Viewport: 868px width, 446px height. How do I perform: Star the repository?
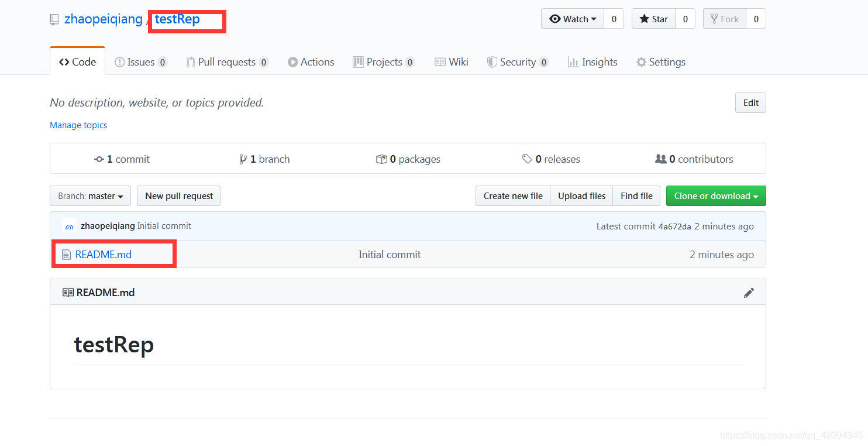click(x=653, y=19)
